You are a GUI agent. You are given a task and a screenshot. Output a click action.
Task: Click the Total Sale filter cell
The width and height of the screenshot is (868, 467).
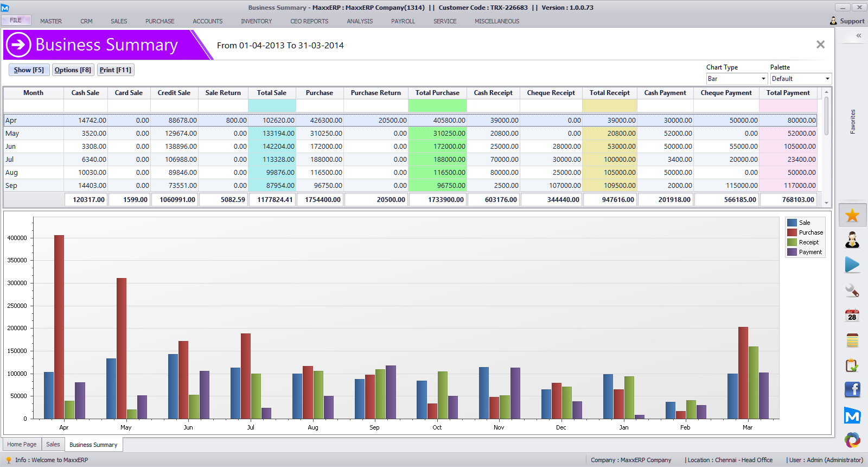pyautogui.click(x=272, y=106)
